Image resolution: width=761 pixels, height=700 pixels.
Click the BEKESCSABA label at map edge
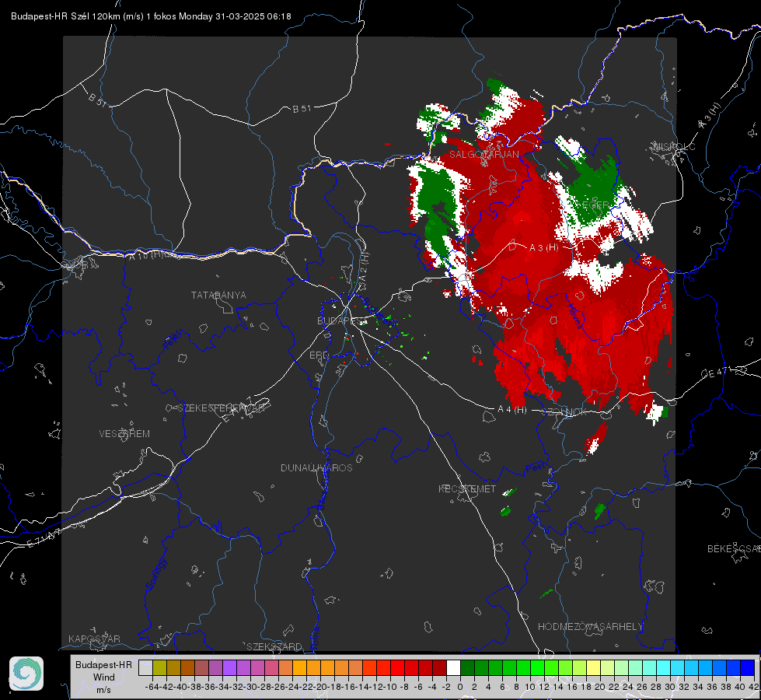coord(734,549)
